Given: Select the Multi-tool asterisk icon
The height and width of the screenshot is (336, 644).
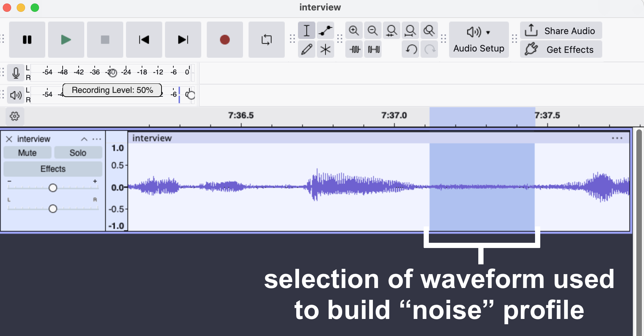Looking at the screenshot, I should (325, 49).
